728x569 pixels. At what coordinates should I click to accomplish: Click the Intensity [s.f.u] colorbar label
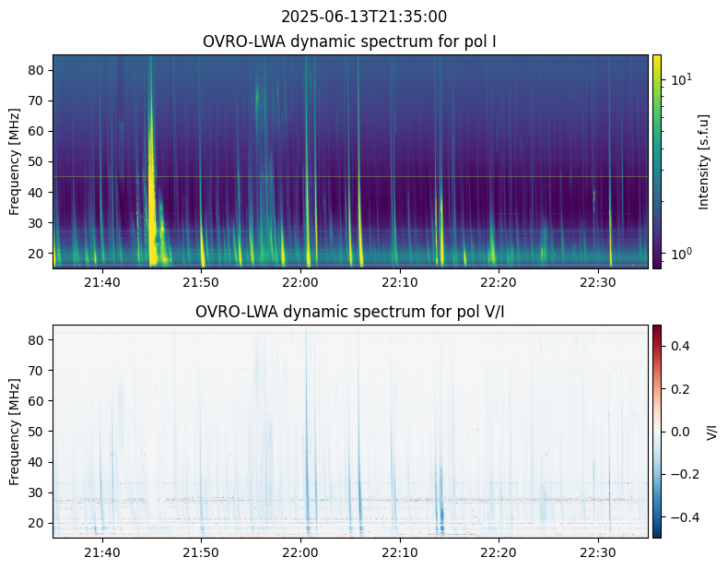click(705, 161)
